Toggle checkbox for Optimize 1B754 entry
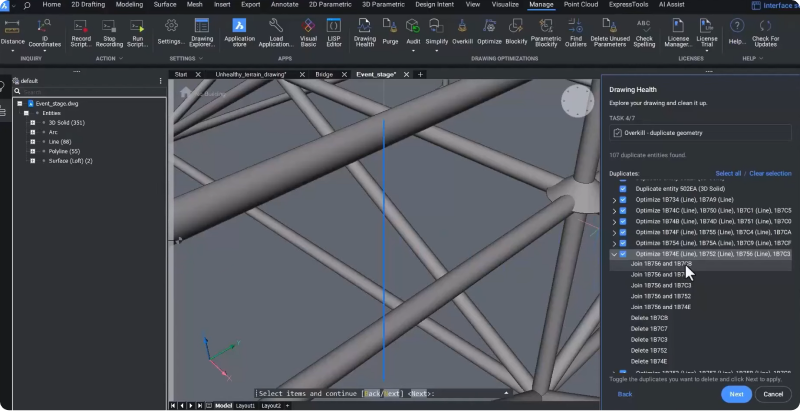This screenshot has height=411, width=800. click(x=623, y=243)
